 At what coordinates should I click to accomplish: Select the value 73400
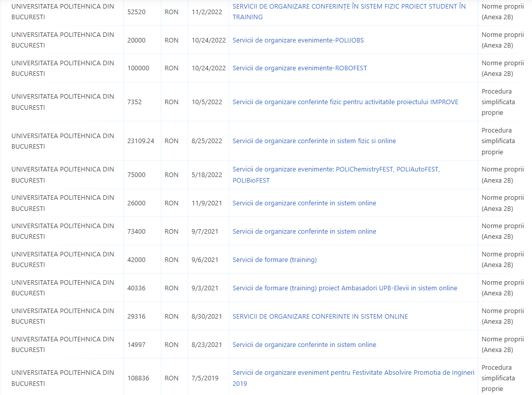[137, 232]
